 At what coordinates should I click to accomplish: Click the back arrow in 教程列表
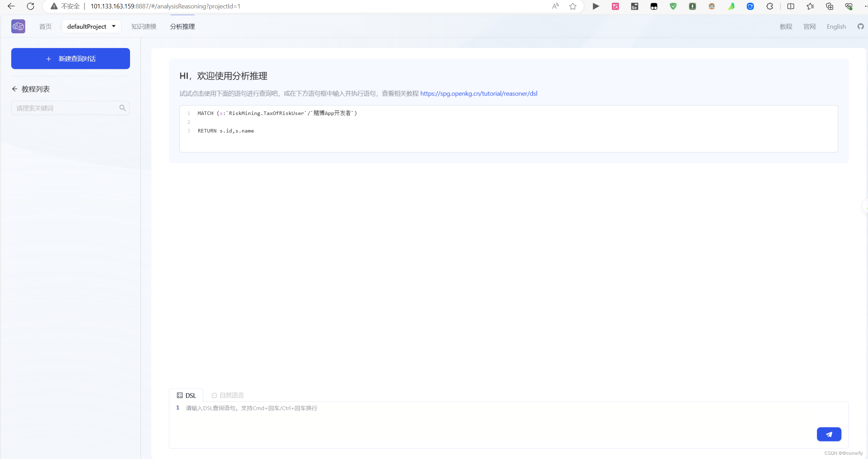click(14, 89)
